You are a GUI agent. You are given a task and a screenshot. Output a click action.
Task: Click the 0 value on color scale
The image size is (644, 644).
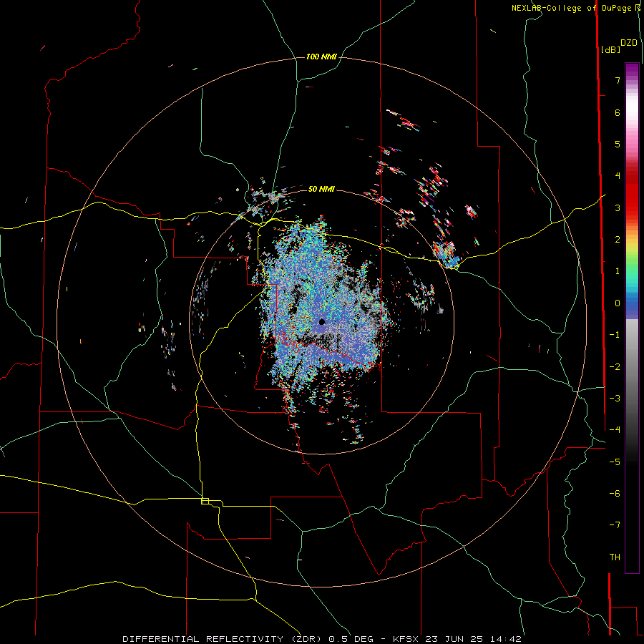click(618, 303)
